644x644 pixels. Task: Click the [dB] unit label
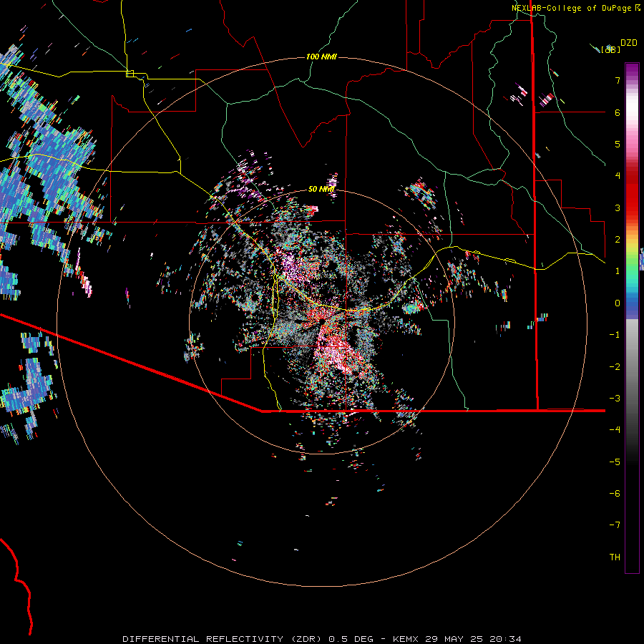click(610, 49)
